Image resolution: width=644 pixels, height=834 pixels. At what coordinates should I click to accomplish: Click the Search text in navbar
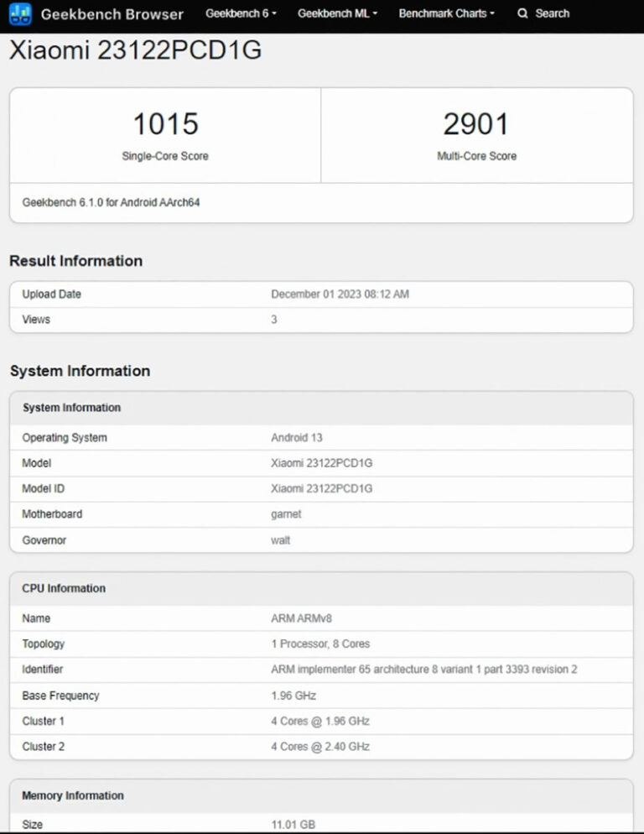click(552, 13)
